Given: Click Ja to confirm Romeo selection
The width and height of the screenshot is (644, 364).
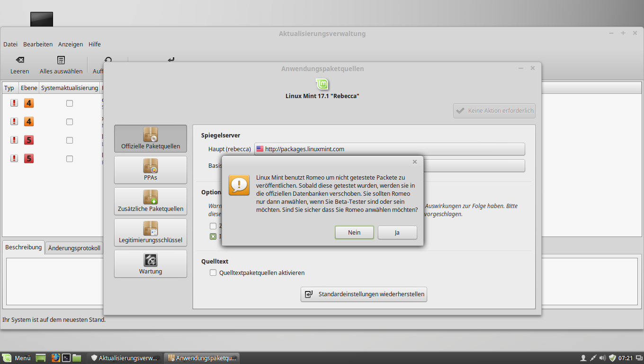Looking at the screenshot, I should 397,232.
